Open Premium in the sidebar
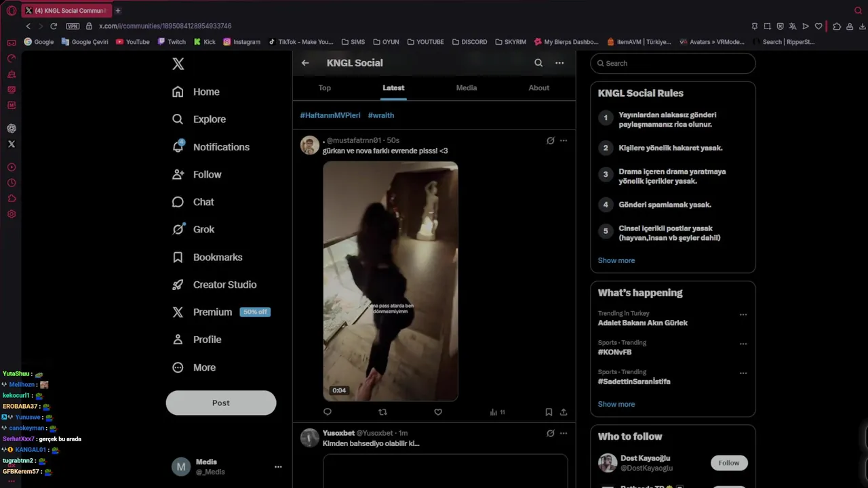The height and width of the screenshot is (488, 868). pos(221,312)
